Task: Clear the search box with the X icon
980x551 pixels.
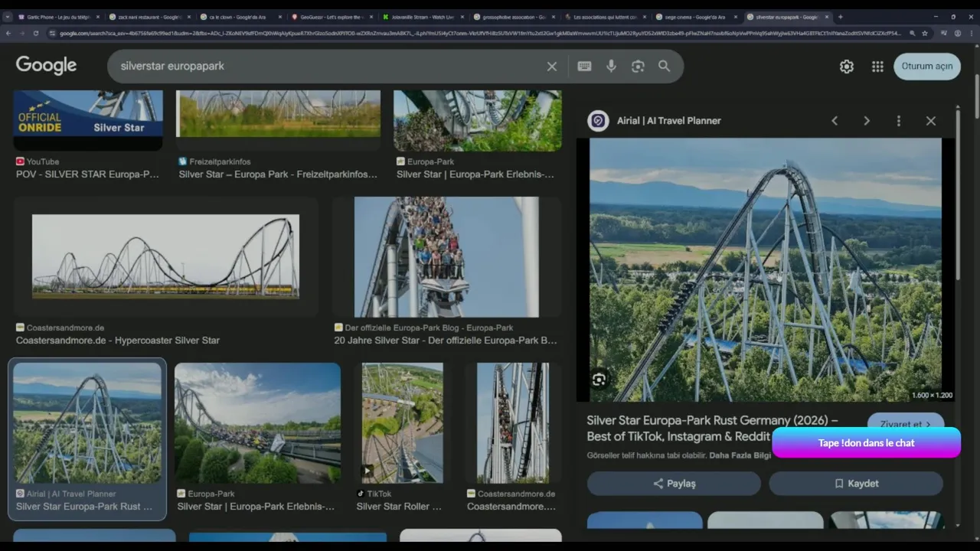Action: tap(551, 67)
